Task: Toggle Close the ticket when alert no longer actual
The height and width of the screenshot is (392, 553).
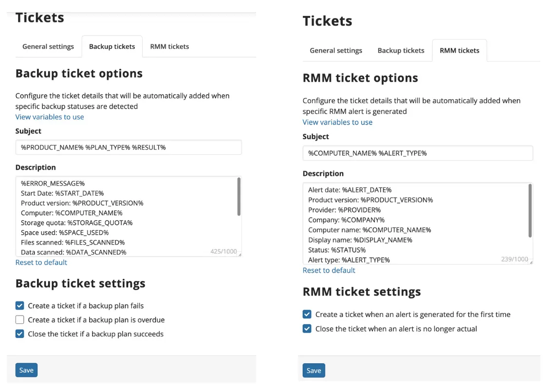Action: [307, 329]
